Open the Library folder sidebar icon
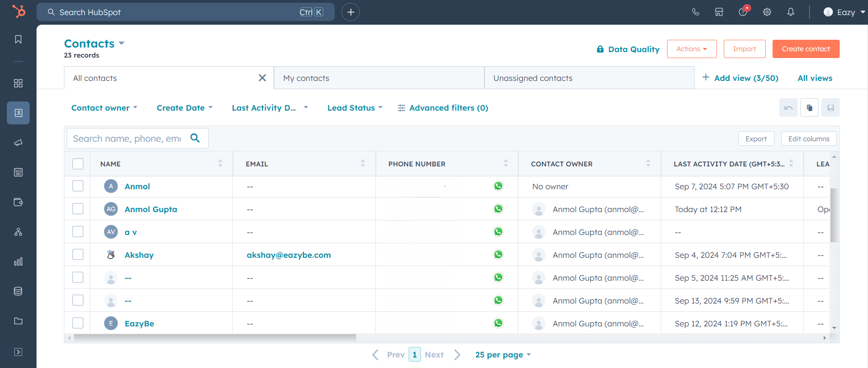 click(x=18, y=321)
